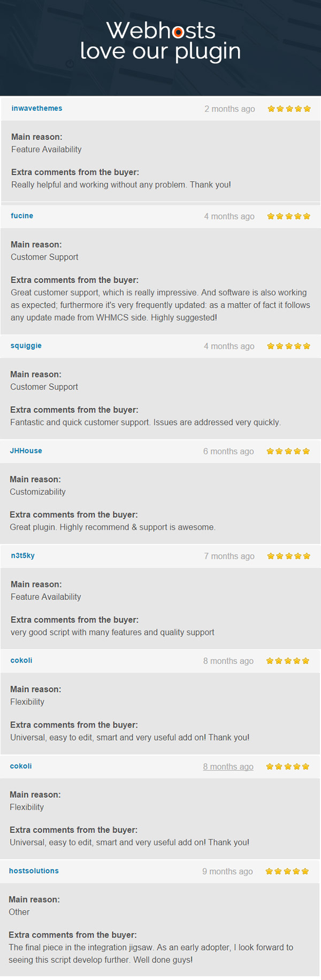
Task: Click star rating on fucine review
Action: click(x=288, y=216)
